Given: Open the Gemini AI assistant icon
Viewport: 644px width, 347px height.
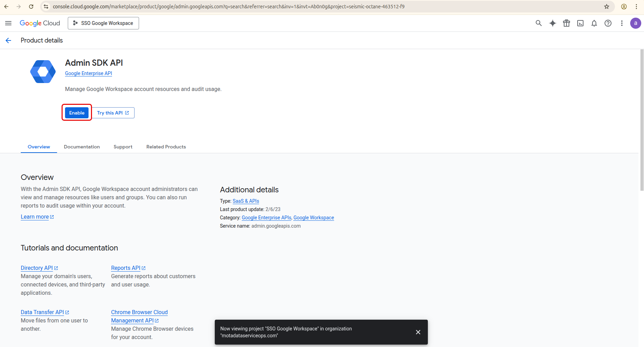Looking at the screenshot, I should [552, 23].
